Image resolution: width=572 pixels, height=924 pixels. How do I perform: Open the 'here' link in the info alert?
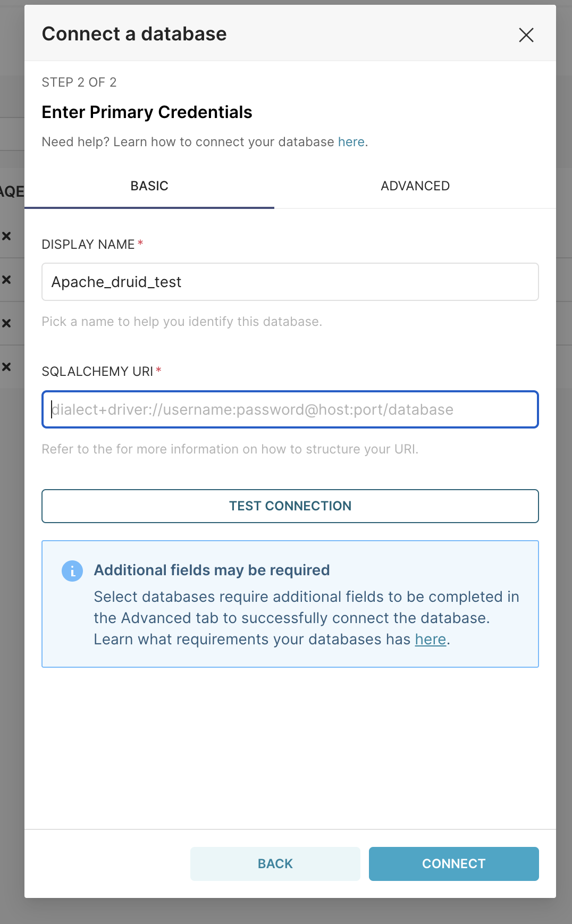pos(431,639)
